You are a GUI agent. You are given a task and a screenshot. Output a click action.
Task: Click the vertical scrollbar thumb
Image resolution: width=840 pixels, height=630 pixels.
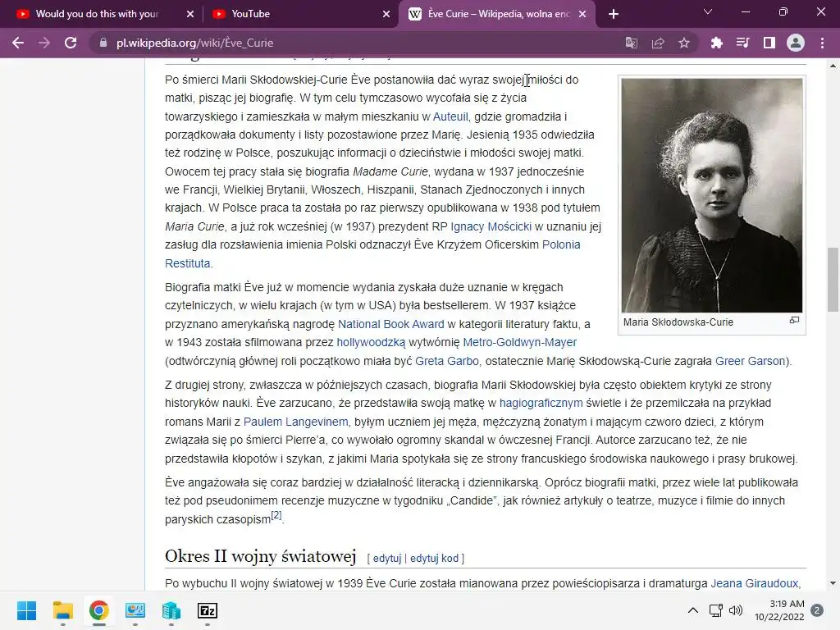(833, 280)
